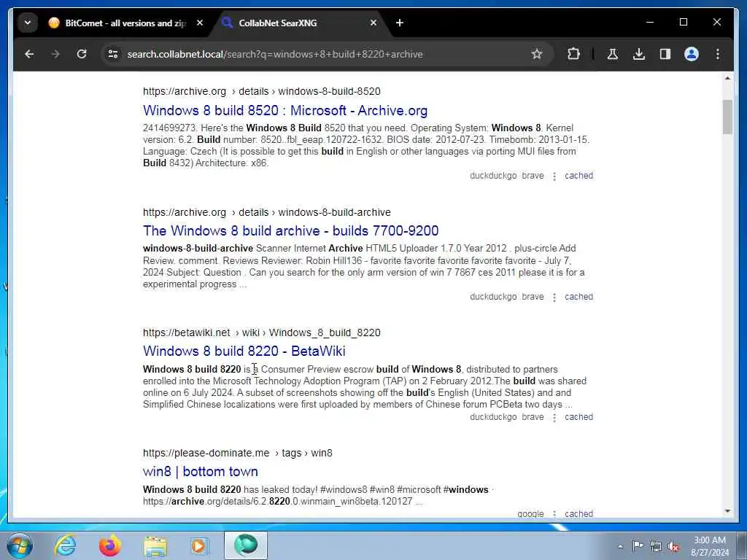This screenshot has height=560, width=747.
Task: Launch Internet Explorer from taskbar
Action: point(65,545)
